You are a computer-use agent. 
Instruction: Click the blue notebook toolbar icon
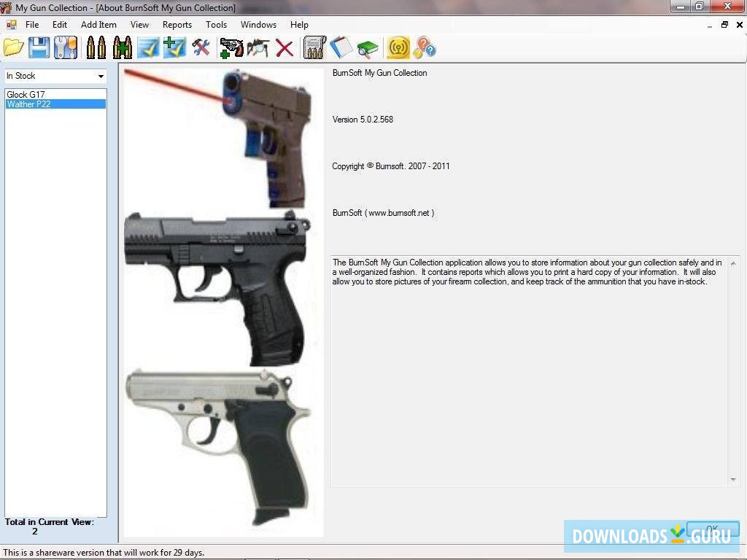[341, 47]
